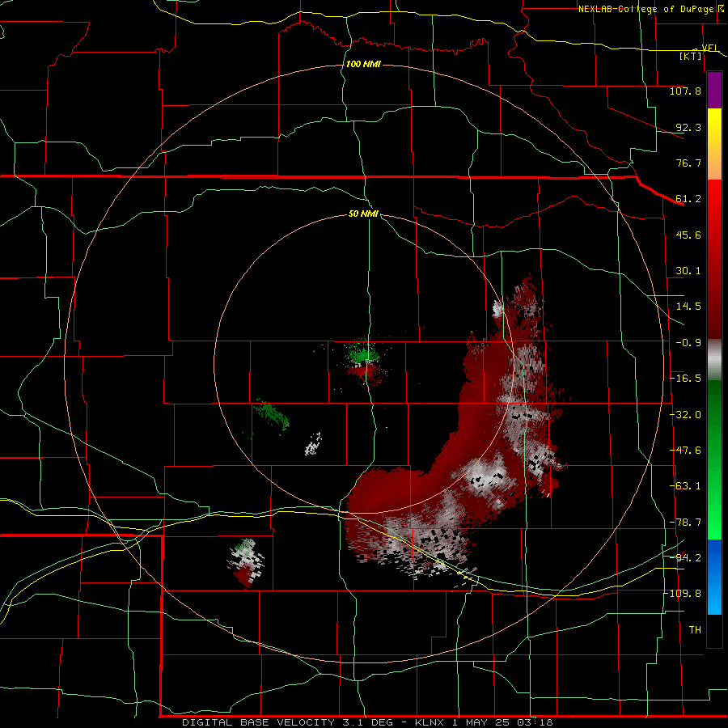Viewport: 728px width, 728px height.
Task: Click the [KT] units label
Action: click(x=691, y=56)
